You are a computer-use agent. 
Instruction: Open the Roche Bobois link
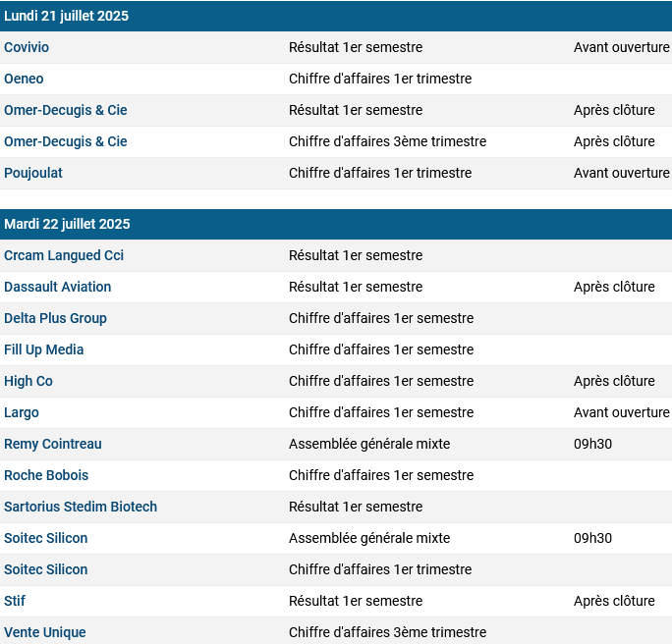(x=46, y=475)
